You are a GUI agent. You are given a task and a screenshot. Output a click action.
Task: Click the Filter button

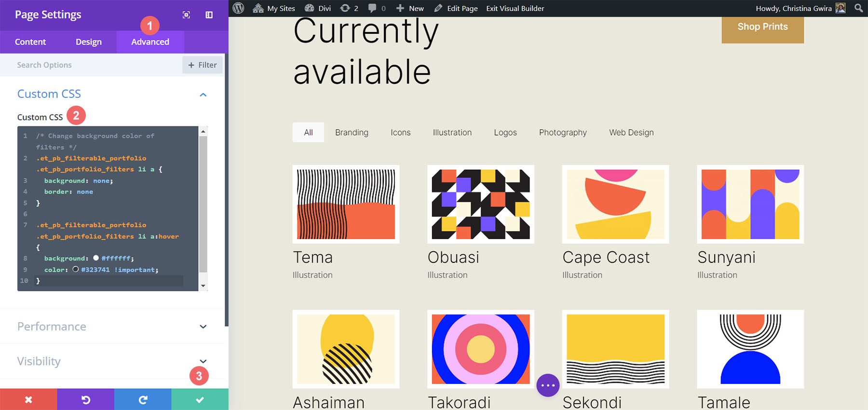[x=203, y=65]
